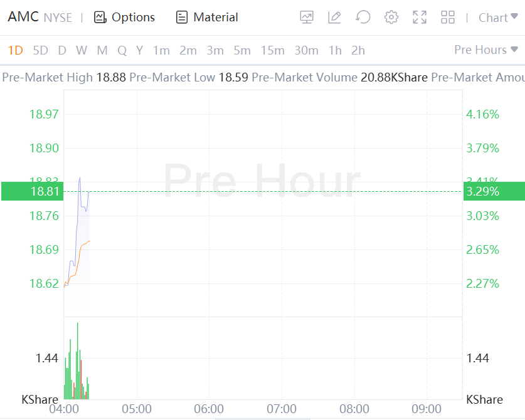Select the drawing pencil tool
Screen dimensions: 525x420
coord(334,18)
